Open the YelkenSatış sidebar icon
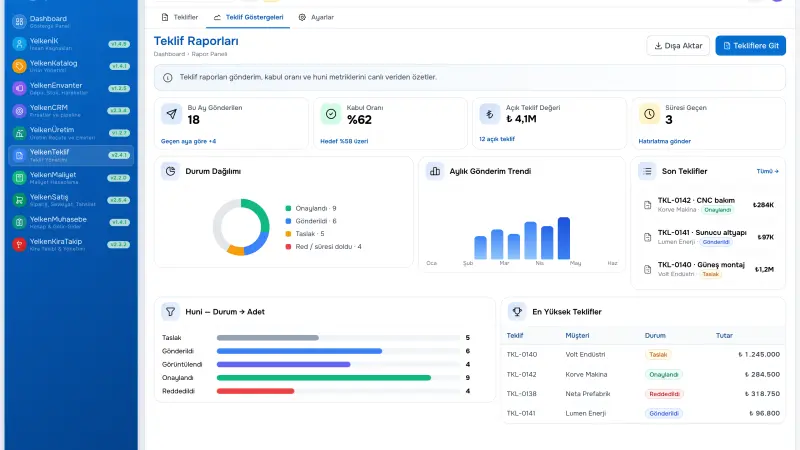This screenshot has height=450, width=800. pyautogui.click(x=19, y=200)
